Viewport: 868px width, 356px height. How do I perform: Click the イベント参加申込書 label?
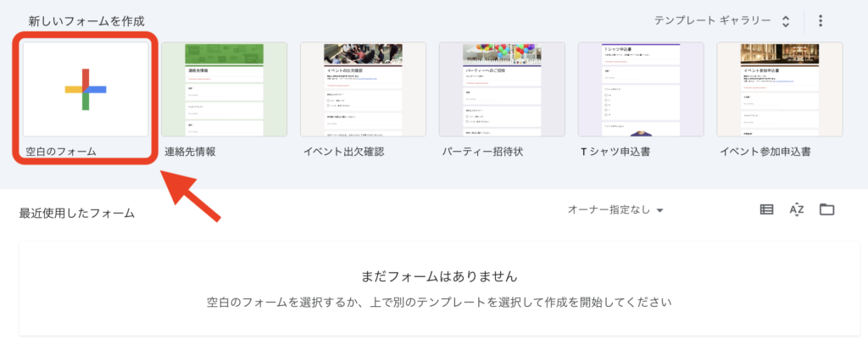765,152
